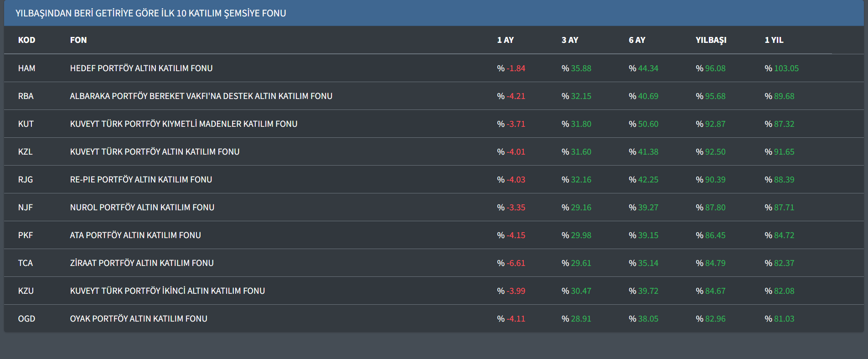Image resolution: width=868 pixels, height=359 pixels.
Task: Click the YILBAŞI column header
Action: click(711, 40)
